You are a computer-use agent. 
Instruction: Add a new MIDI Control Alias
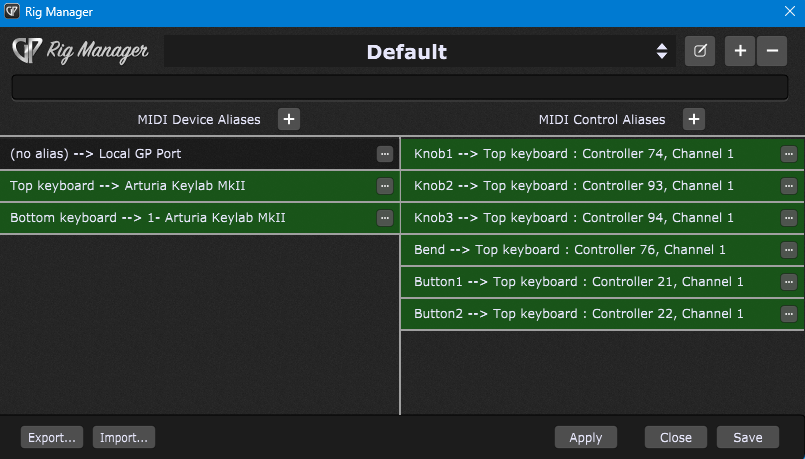694,119
